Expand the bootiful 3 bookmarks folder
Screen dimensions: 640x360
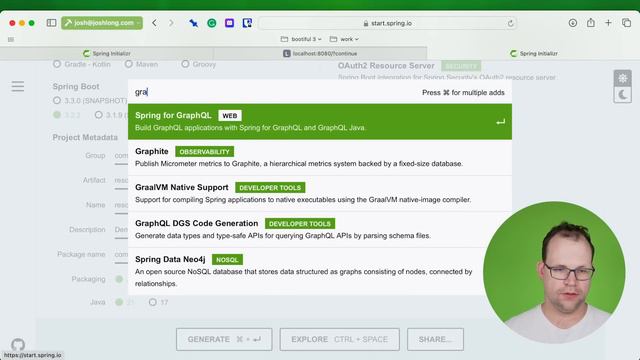click(301, 39)
